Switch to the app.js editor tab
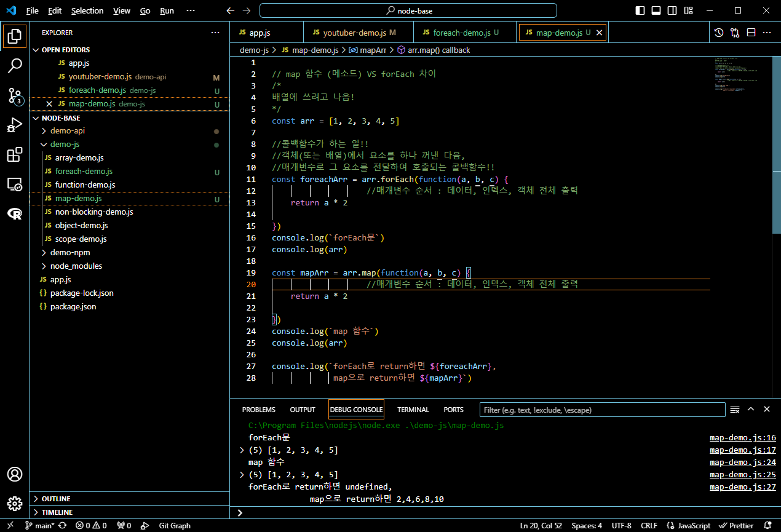Viewport: 781px width, 532px height. (267, 33)
